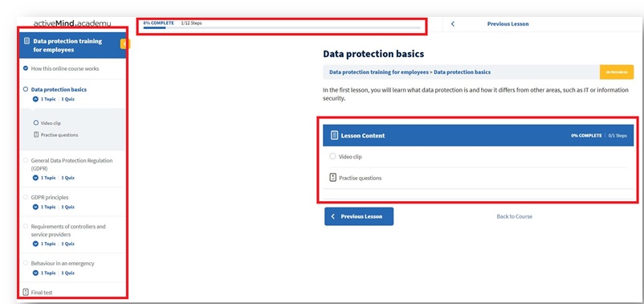Click yellow IN PROGRESS status badge
This screenshot has width=644, height=304.
pos(617,72)
